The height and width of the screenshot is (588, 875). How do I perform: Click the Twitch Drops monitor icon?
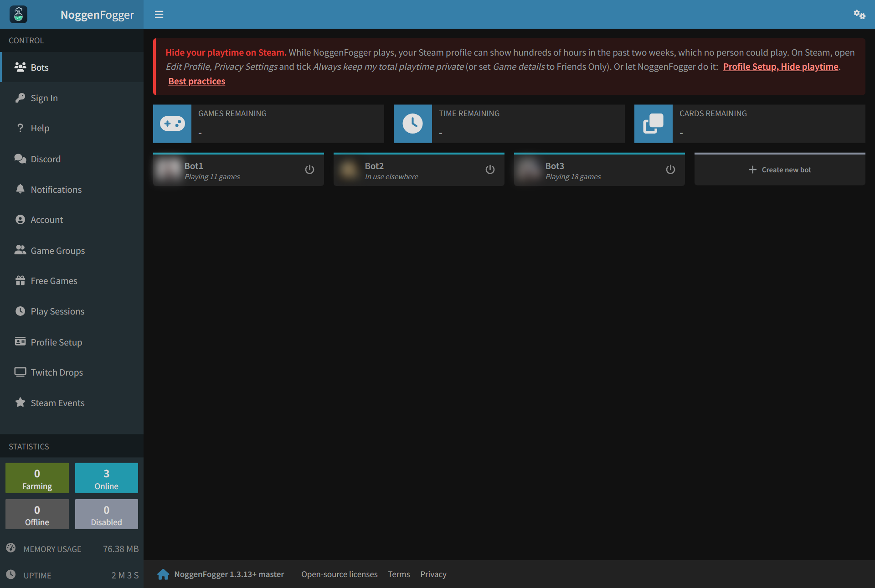click(x=20, y=372)
